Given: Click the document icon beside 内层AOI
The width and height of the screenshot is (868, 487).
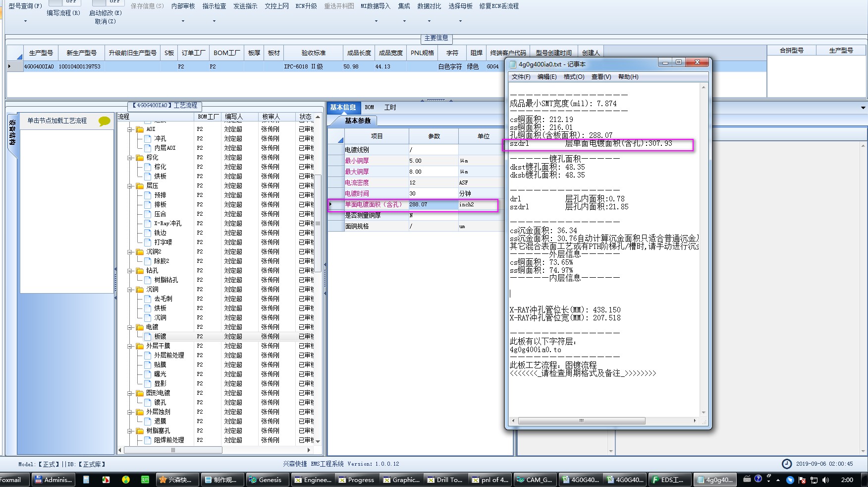Looking at the screenshot, I should [148, 148].
